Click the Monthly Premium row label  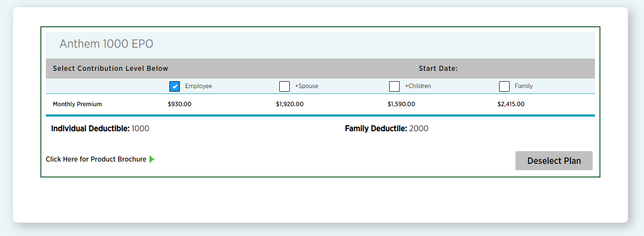[x=77, y=104]
